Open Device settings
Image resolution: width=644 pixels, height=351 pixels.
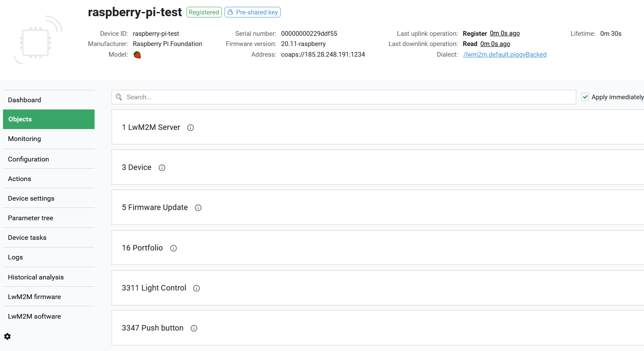(49, 198)
